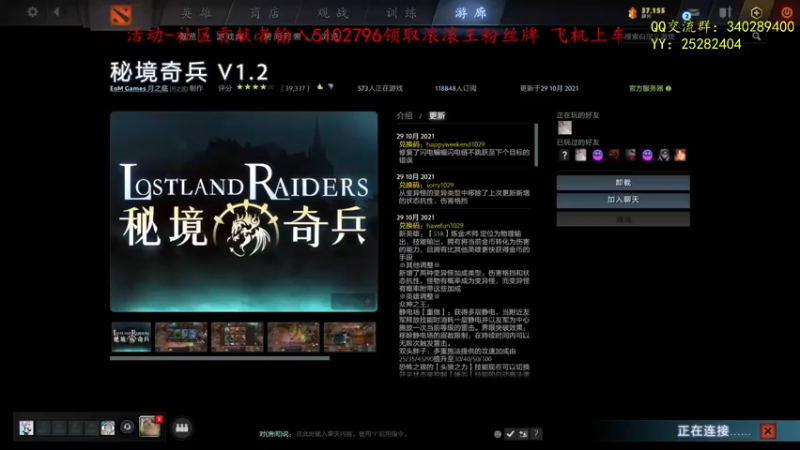Open the 商店 (Store) tab
Image resolution: width=800 pixels, height=450 pixels.
pyautogui.click(x=264, y=13)
